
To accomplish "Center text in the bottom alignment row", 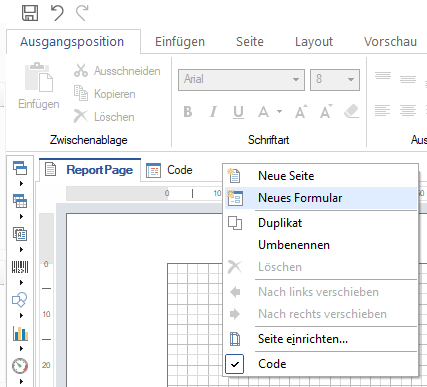I will [408, 110].
